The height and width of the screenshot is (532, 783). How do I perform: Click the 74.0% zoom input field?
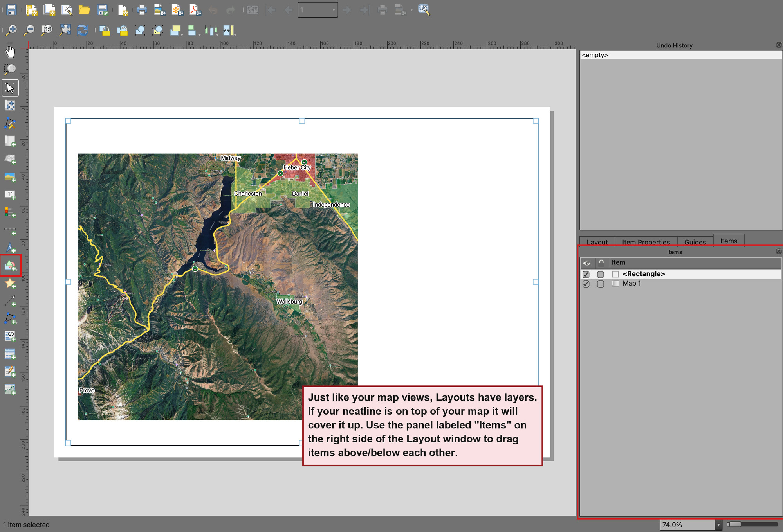pyautogui.click(x=687, y=525)
